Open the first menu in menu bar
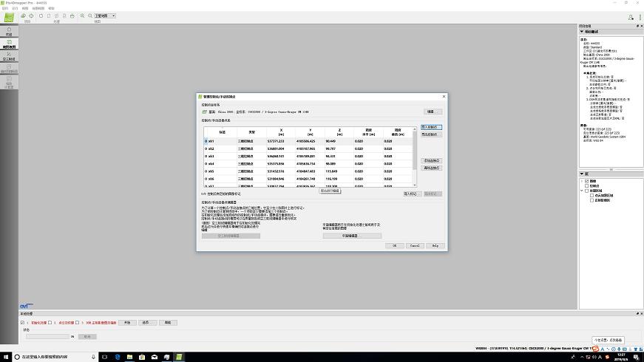This screenshot has height=362, width=644. [x=4, y=8]
